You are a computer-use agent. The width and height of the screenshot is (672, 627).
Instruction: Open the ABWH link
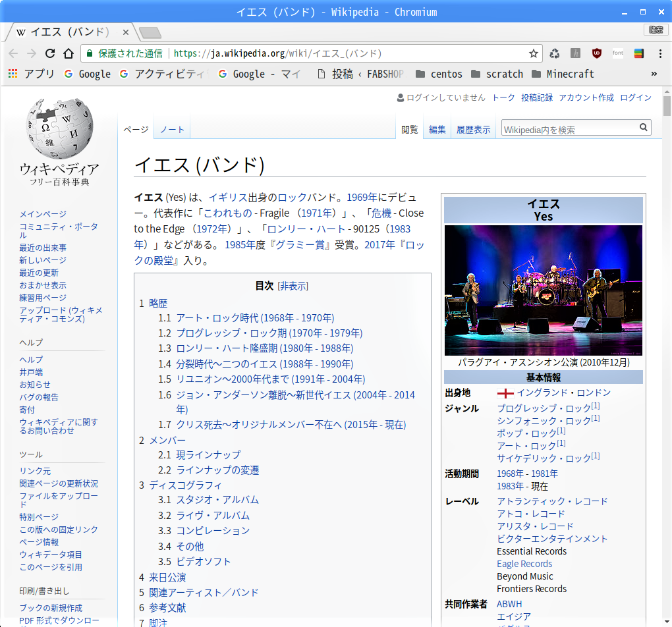509,604
